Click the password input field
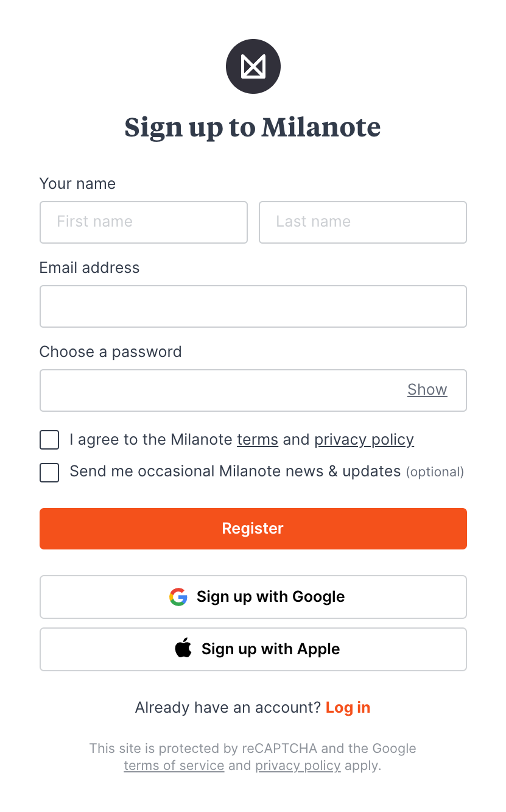Screen dimensions: 506x812 213,390
